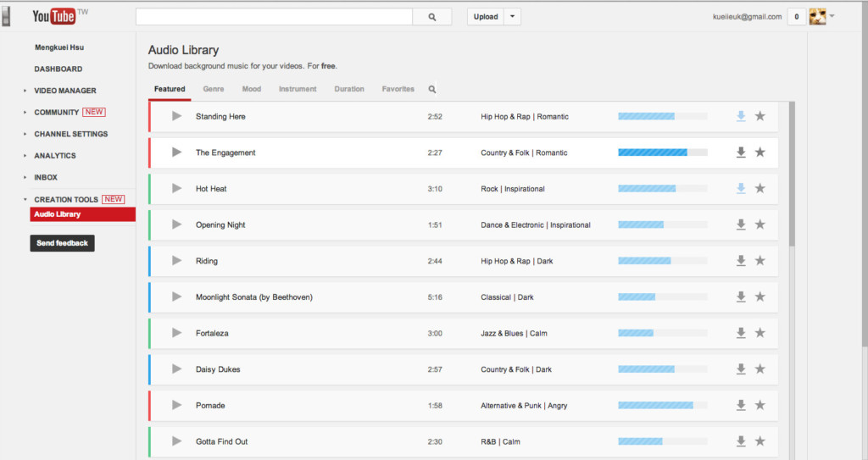Favorite the 'Hot Heat' track with star
This screenshot has width=868, height=460.
759,189
